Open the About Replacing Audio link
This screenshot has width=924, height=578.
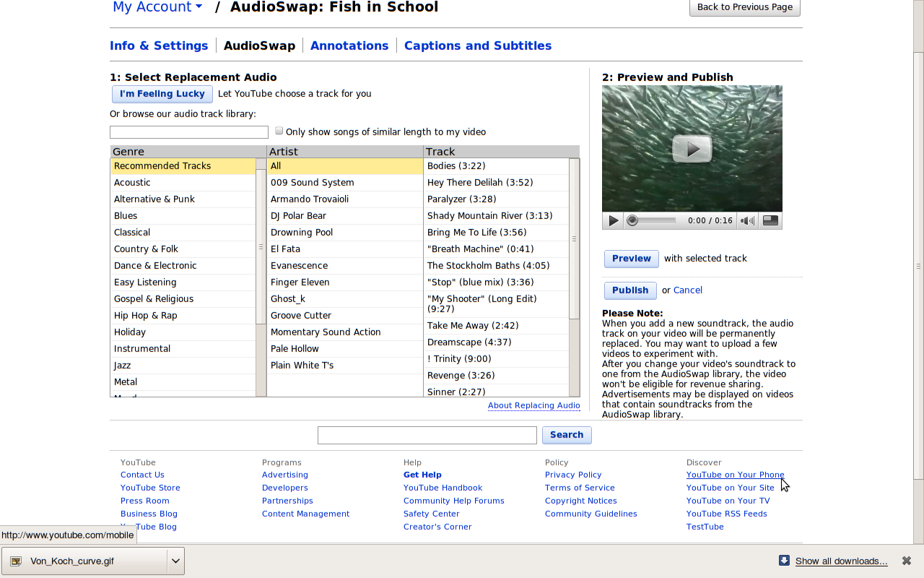[x=533, y=405]
